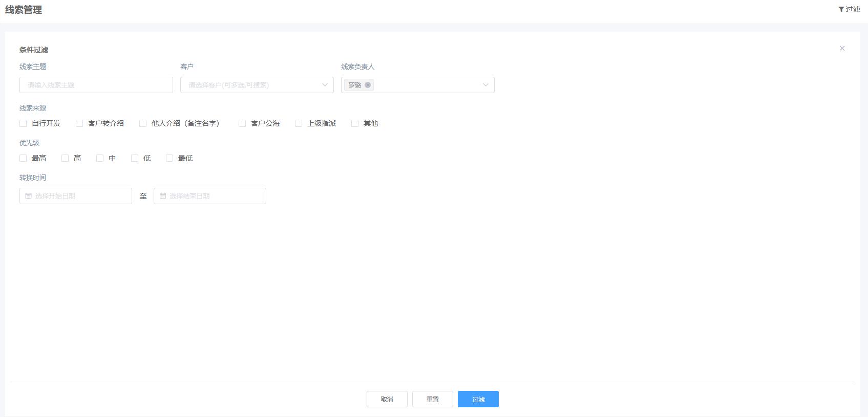Click the calendar icon in 选择开始日期 field
Screen dimensions: 868x417
[x=29, y=196]
